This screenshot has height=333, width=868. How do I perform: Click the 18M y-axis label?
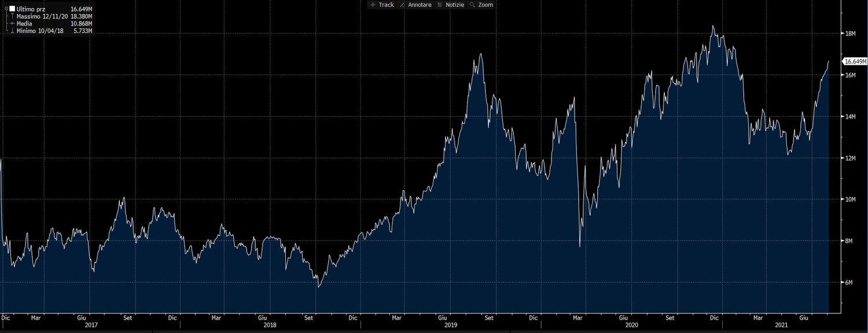click(x=850, y=34)
